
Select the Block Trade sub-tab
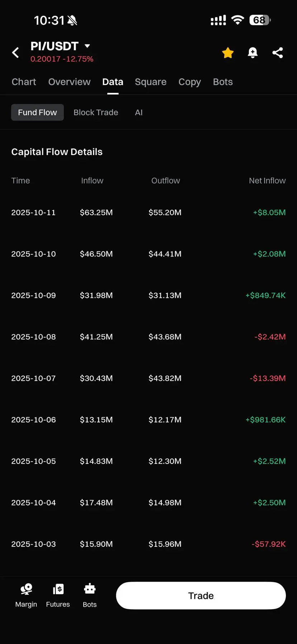click(x=96, y=112)
